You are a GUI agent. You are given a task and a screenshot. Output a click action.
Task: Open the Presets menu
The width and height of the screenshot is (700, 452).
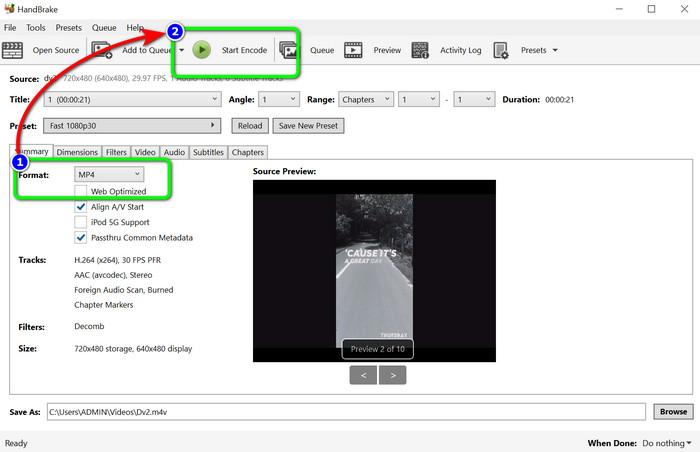68,28
